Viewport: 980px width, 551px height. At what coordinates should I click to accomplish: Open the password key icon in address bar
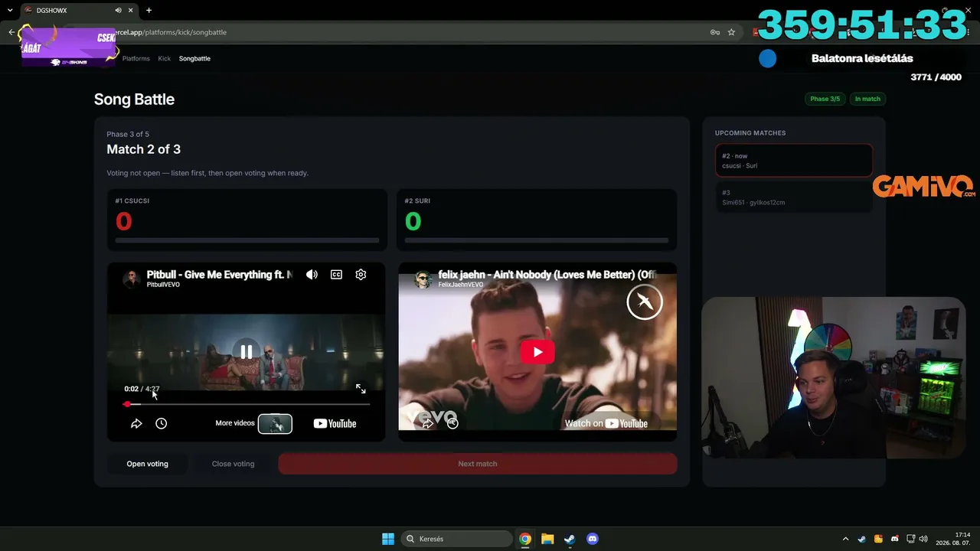pos(714,32)
